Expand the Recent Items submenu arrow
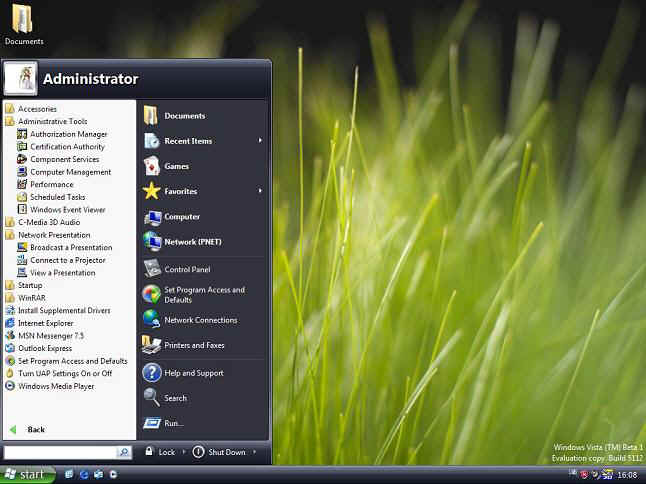646x484 pixels. (x=260, y=141)
